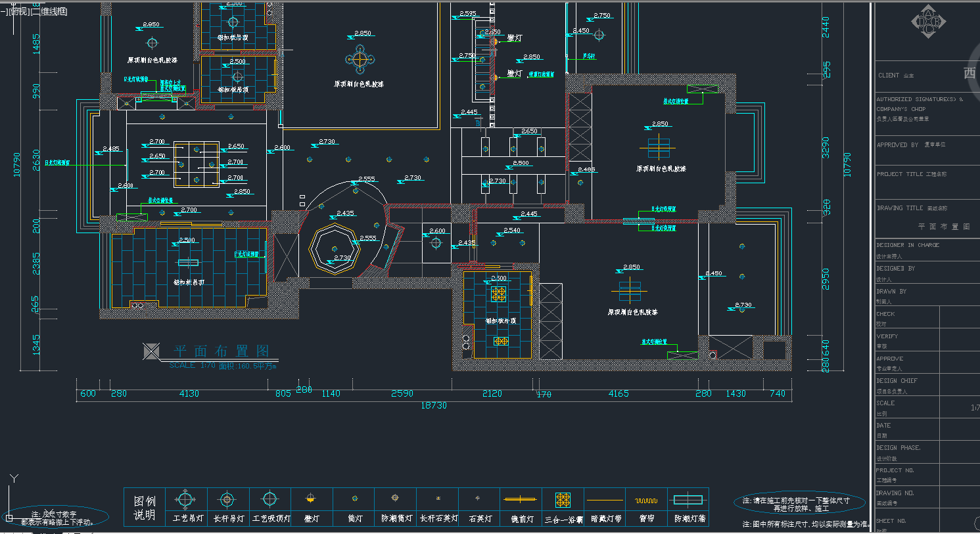Image resolution: width=980 pixels, height=534 pixels.
Task: Select the vertical 3290 dimension
Action: [x=826, y=147]
